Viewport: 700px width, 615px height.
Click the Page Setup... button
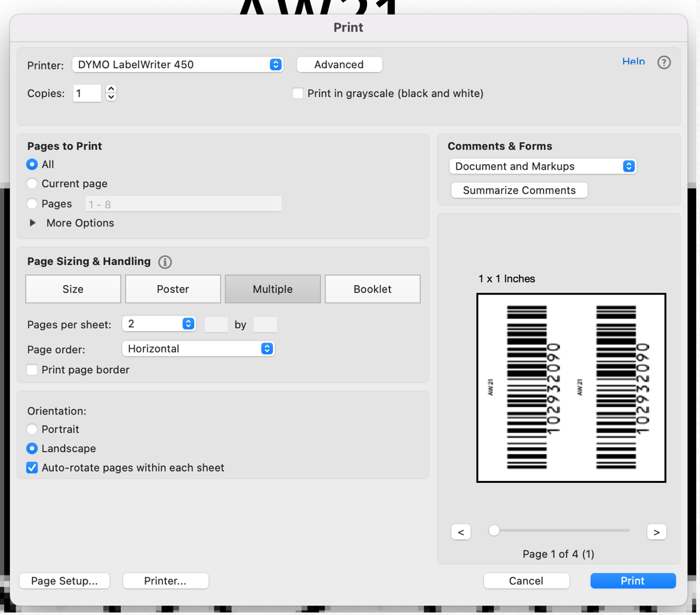[64, 581]
